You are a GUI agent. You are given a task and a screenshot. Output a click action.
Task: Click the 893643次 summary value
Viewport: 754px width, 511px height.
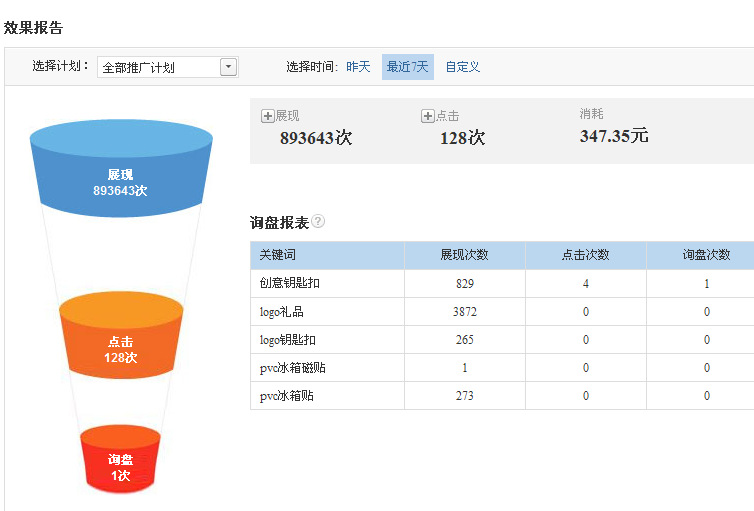(x=316, y=138)
